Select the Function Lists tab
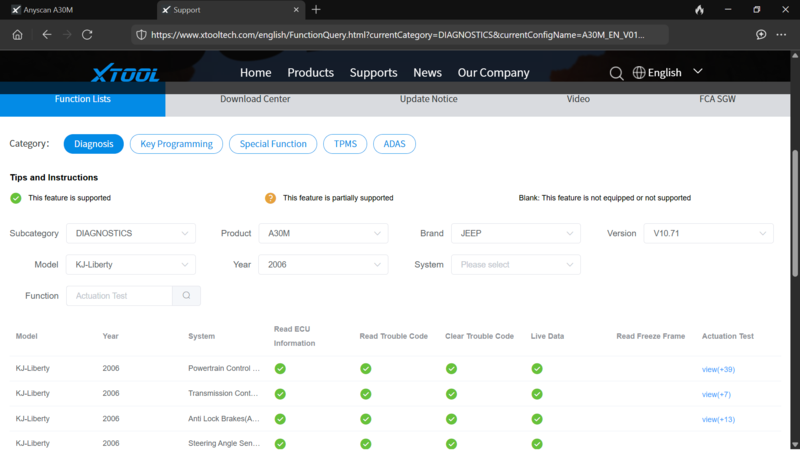 [83, 99]
